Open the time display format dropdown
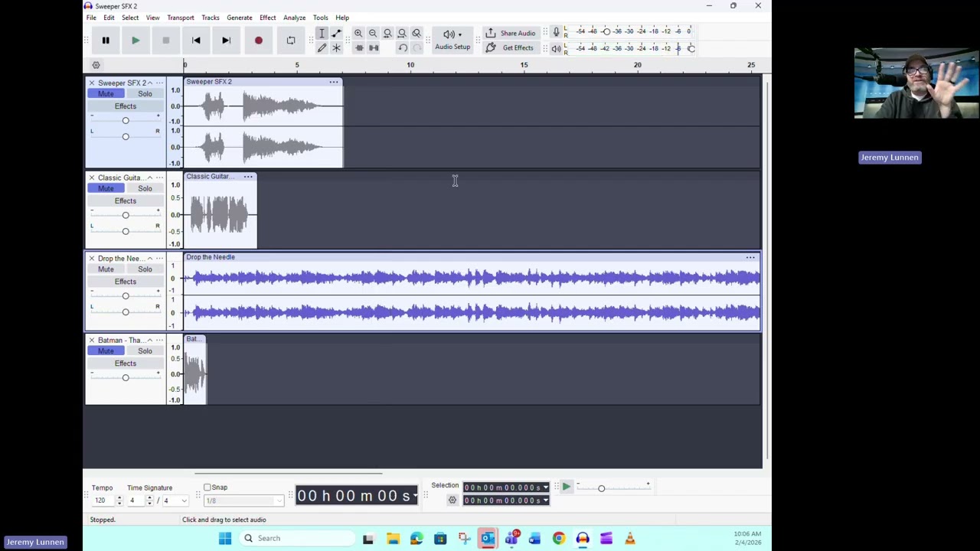This screenshot has height=551, width=980. pyautogui.click(x=415, y=496)
